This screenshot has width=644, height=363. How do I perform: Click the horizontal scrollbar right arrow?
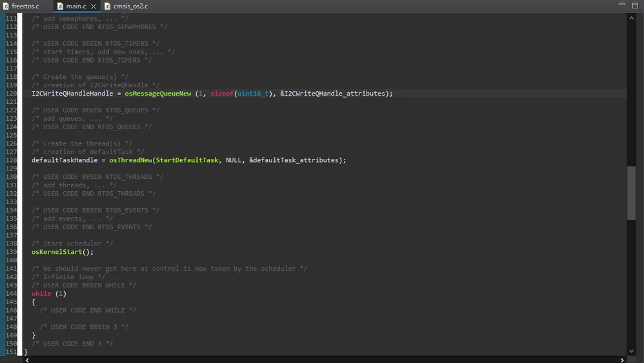click(x=622, y=360)
